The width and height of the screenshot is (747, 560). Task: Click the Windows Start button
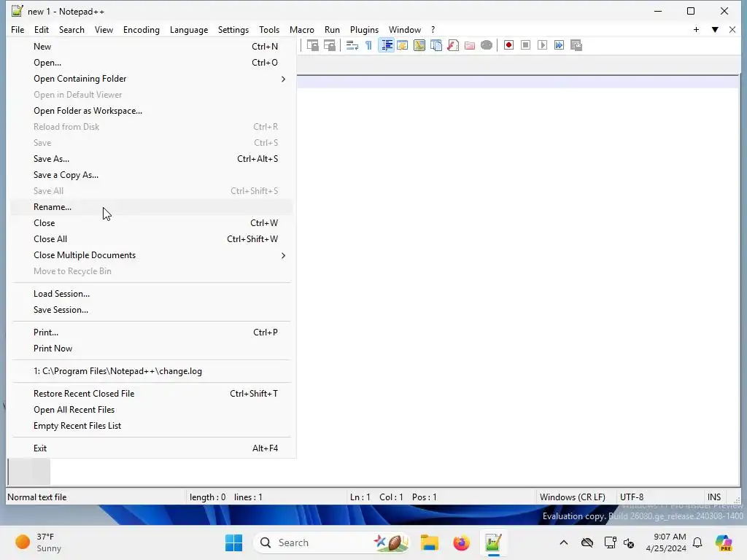pyautogui.click(x=234, y=542)
